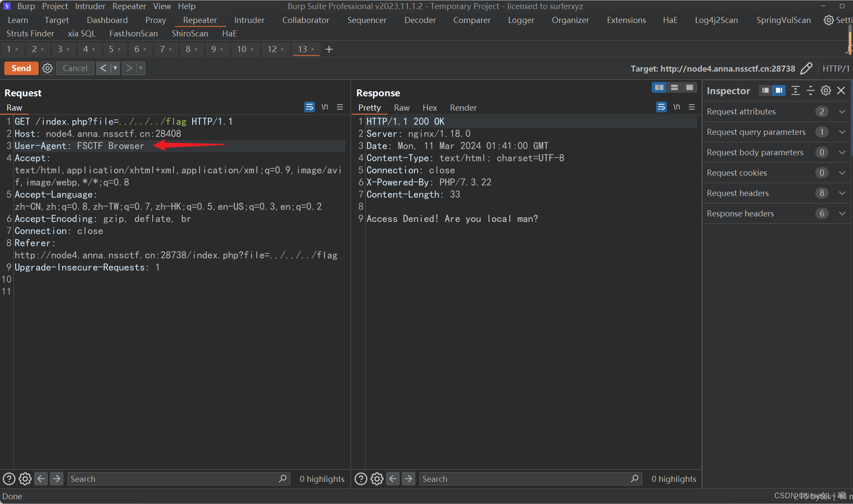Open the Intruder main tab
Screen dimensions: 853x504
[x=249, y=20]
